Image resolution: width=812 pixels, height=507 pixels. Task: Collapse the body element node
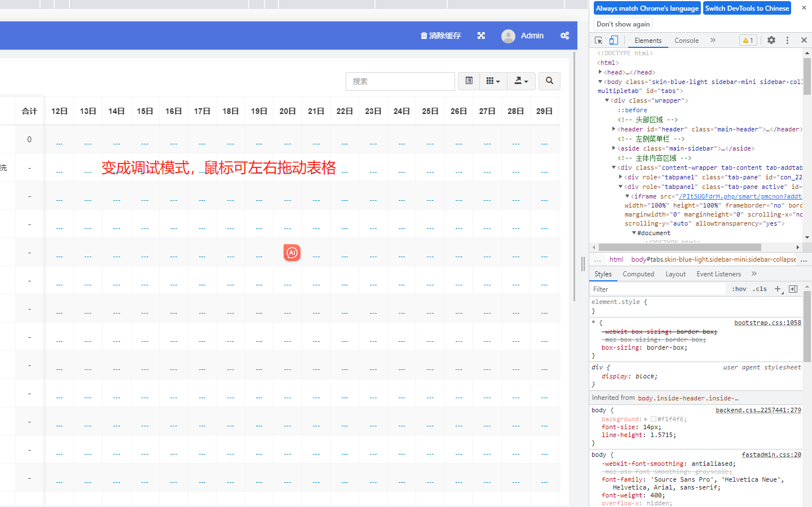click(601, 82)
